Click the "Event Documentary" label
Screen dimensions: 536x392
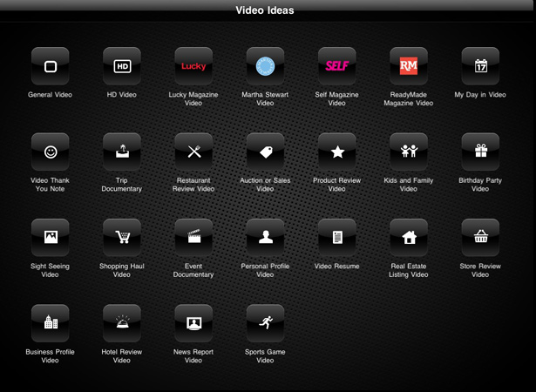pos(193,270)
